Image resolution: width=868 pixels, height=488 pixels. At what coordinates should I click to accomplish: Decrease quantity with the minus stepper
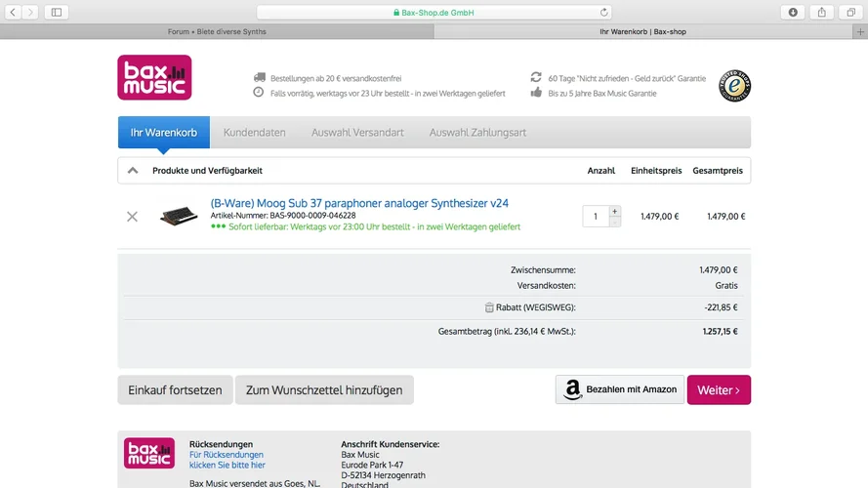[x=614, y=222]
